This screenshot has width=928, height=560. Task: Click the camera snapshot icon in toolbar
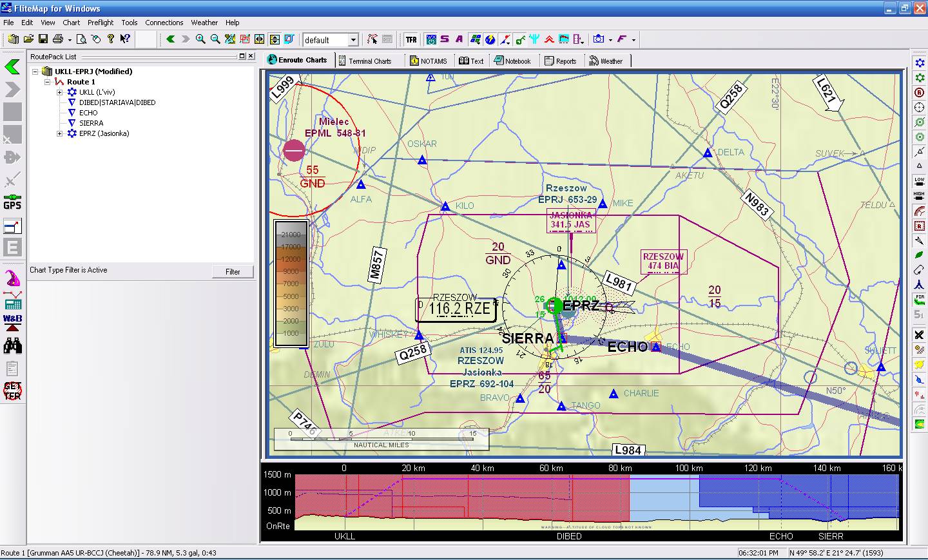(599, 39)
